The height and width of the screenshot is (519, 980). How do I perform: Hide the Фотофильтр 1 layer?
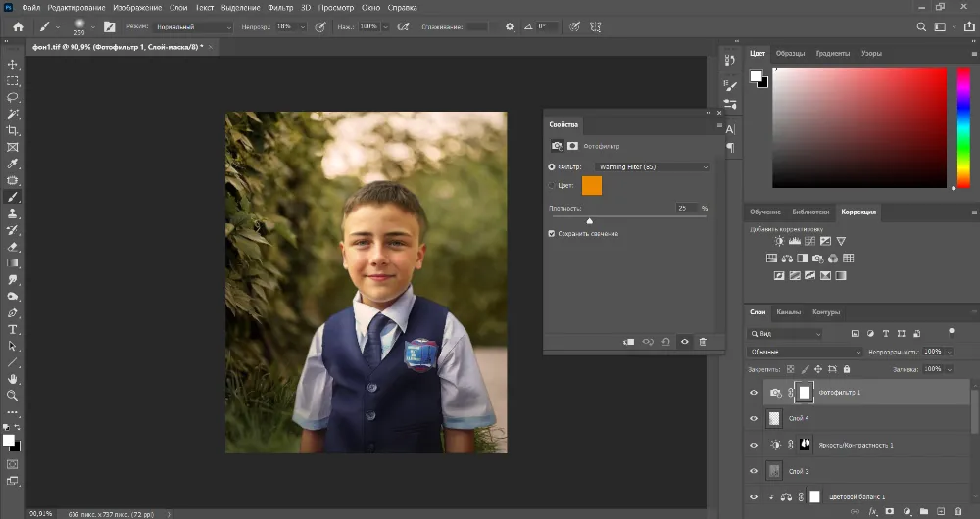754,392
